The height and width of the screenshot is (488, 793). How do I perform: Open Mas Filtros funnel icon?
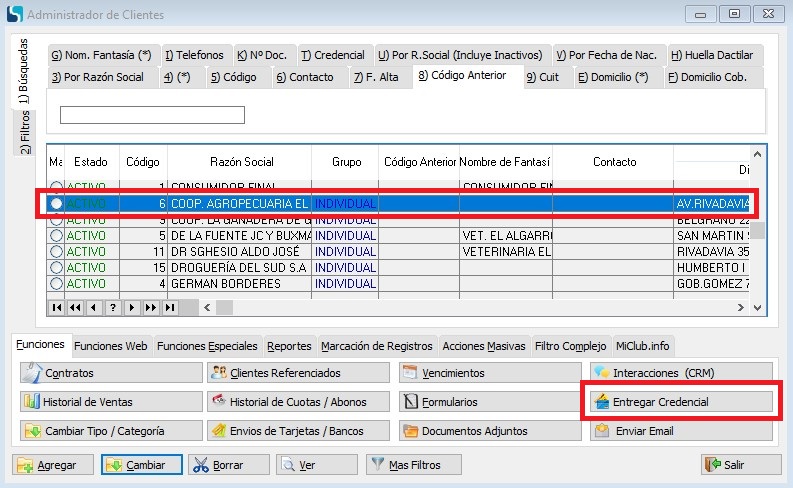(376, 465)
